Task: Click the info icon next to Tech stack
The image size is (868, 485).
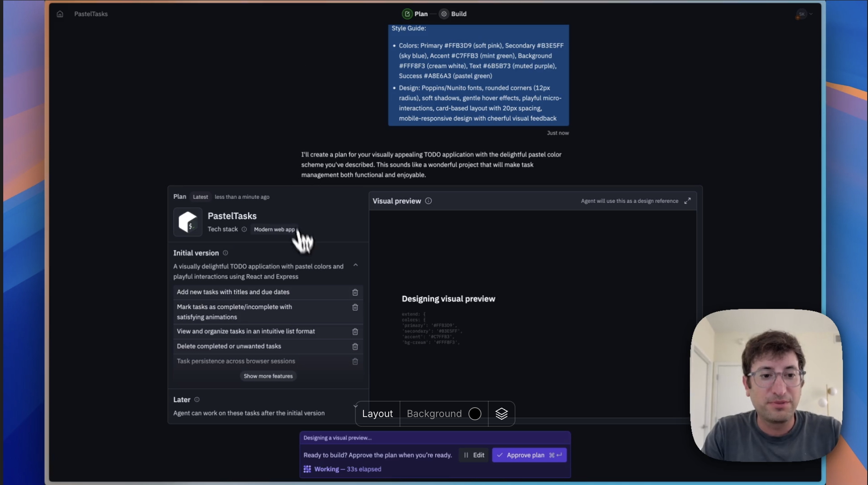Action: pyautogui.click(x=244, y=229)
